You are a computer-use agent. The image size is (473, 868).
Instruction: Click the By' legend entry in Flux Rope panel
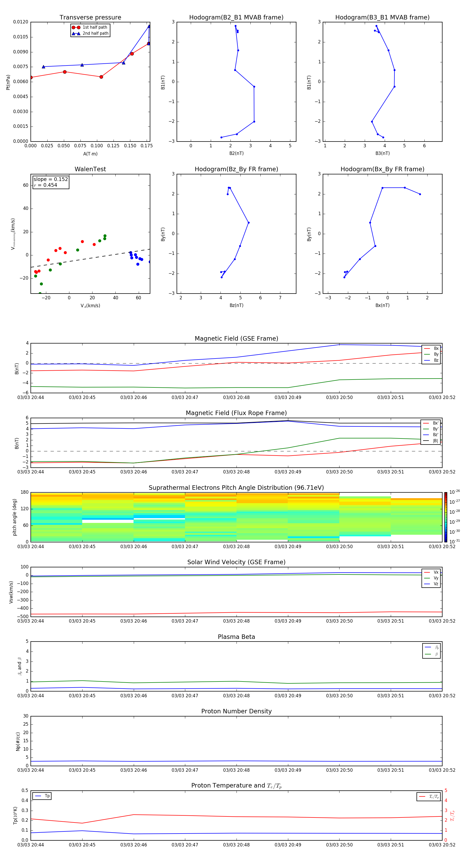[x=431, y=429]
